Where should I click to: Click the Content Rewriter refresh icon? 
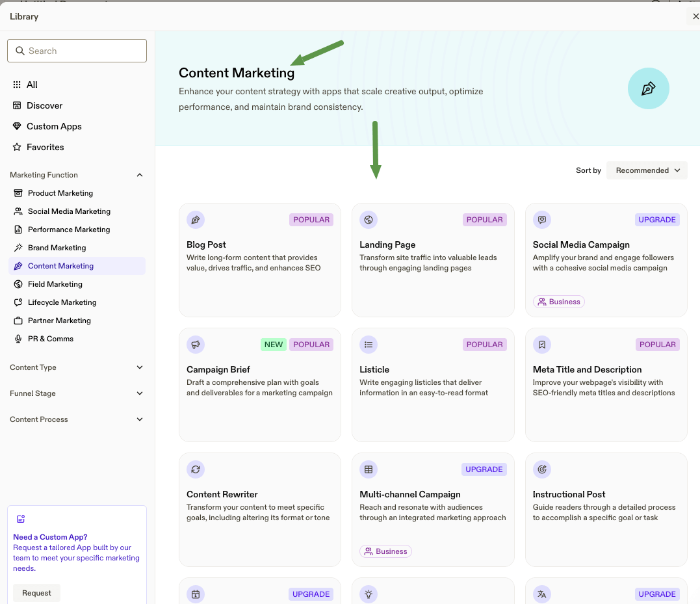point(196,469)
